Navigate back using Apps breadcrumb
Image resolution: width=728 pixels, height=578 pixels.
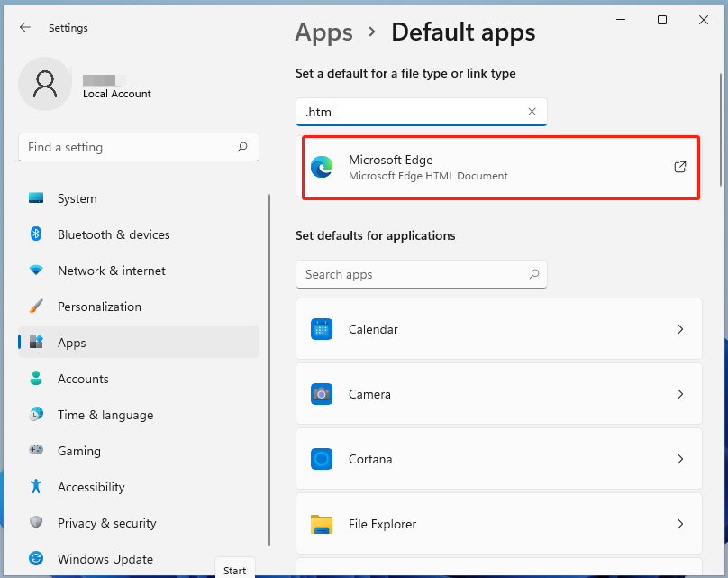coord(323,32)
